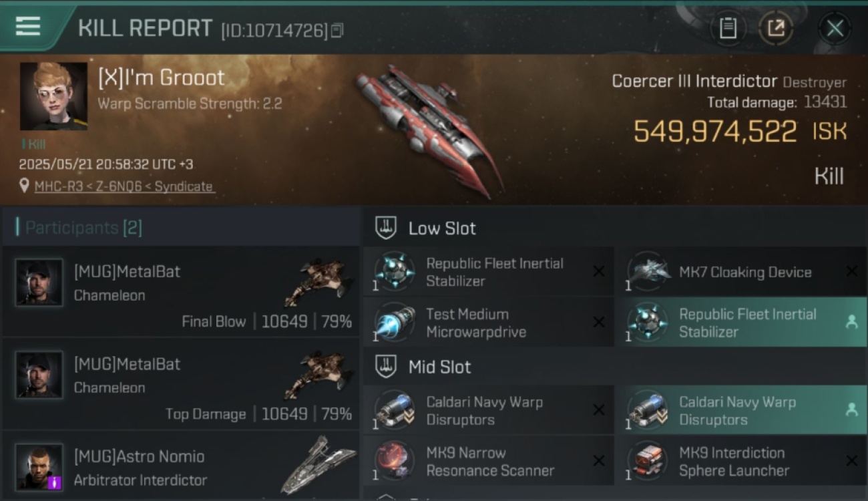Copy the kill report ID
The image size is (868, 501).
pos(337,30)
